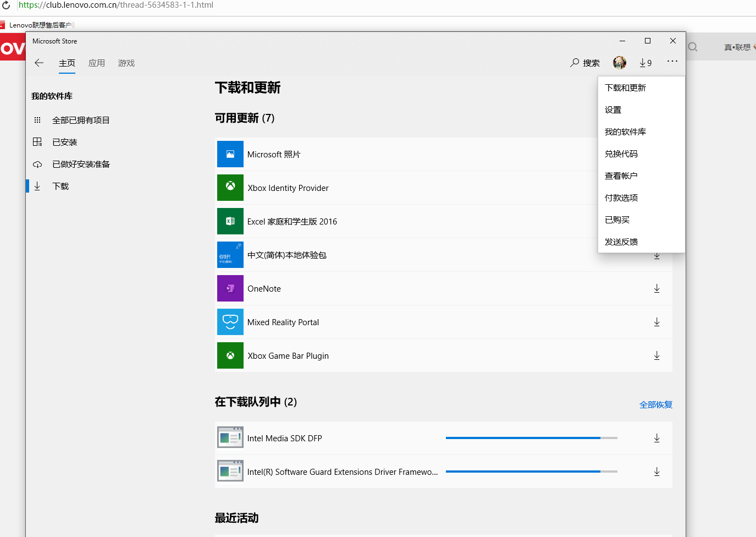Click the Microsoft 照片 app name

click(x=274, y=154)
